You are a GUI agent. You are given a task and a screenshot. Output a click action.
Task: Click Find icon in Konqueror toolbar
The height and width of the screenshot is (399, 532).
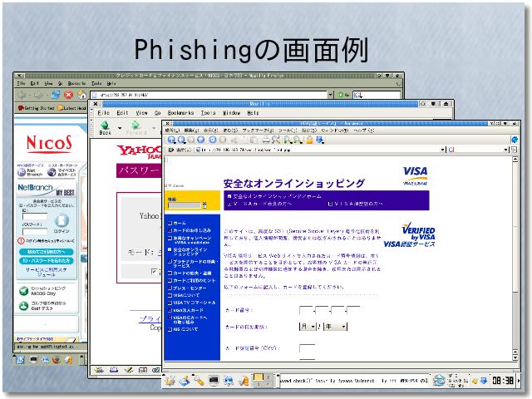point(276,140)
